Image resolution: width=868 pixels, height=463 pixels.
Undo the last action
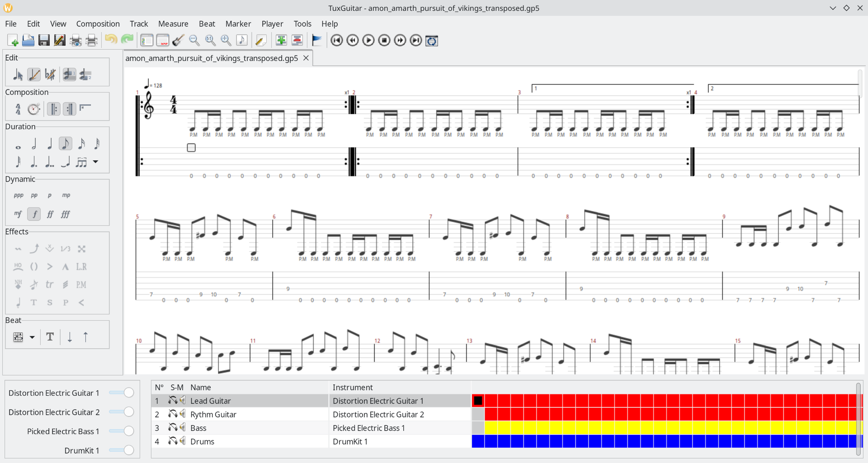(x=111, y=41)
